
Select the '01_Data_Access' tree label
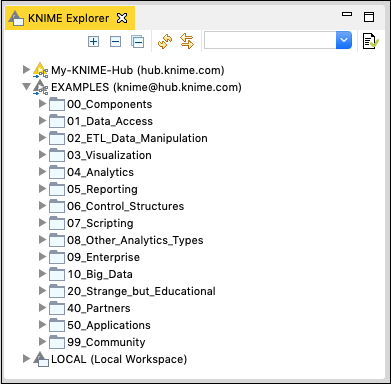[x=110, y=121]
